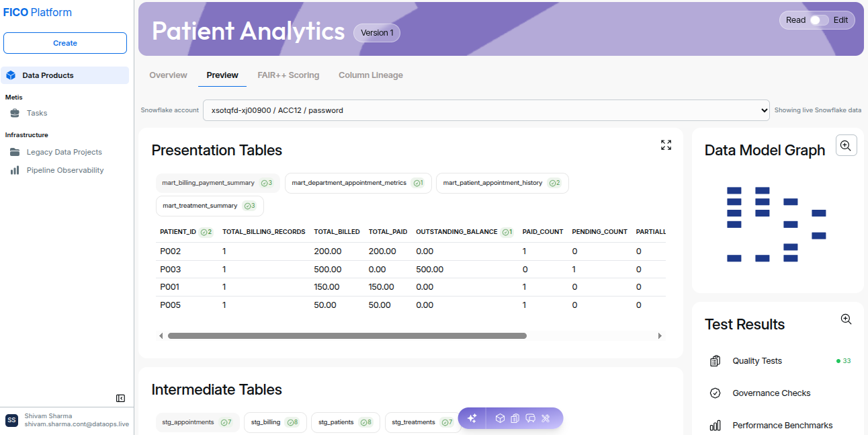Select the mart_billing_payment_summary table chip
This screenshot has width=868, height=435.
218,183
